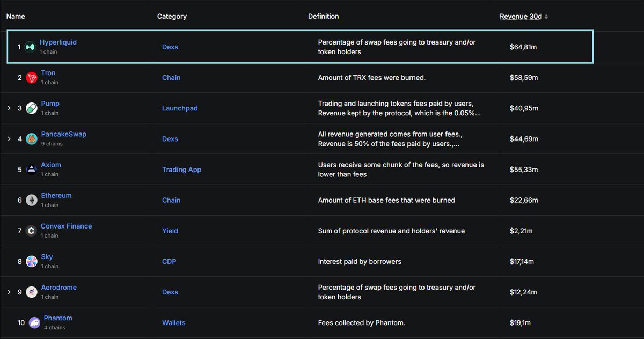
Task: Open the Axiom protocol link
Action: click(51, 165)
